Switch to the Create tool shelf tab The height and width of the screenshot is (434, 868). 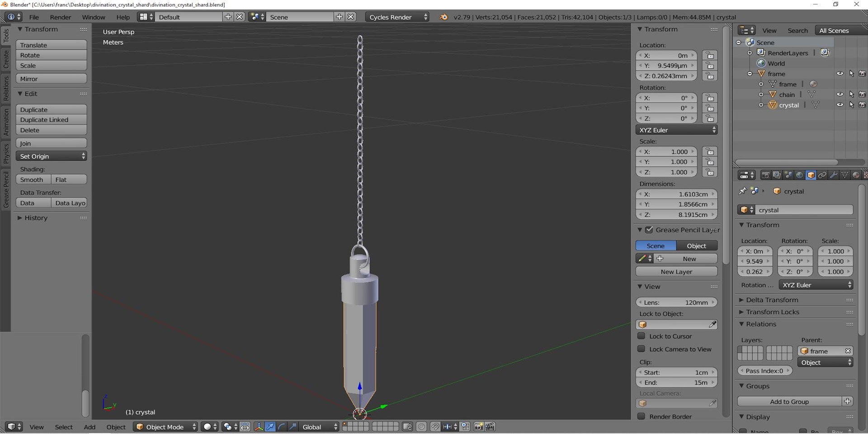pyautogui.click(x=6, y=59)
